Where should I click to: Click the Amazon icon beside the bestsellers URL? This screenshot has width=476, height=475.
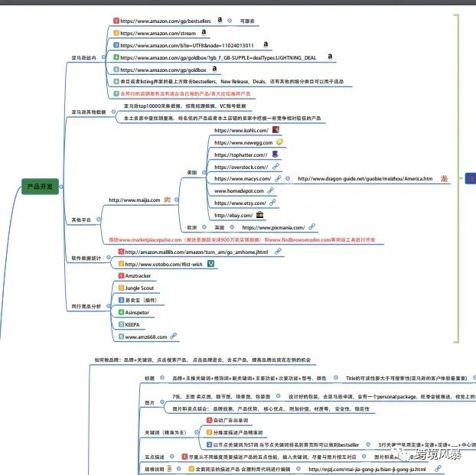tap(220, 20)
